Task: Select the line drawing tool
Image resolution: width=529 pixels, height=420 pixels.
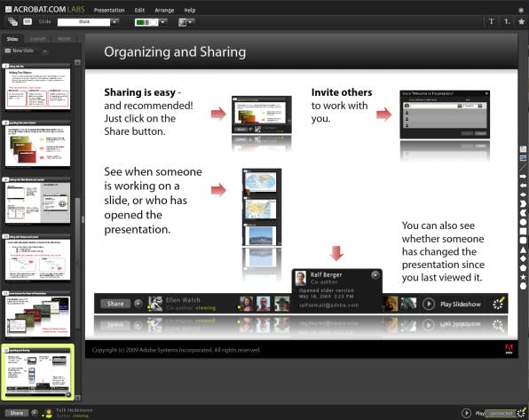Action: click(524, 167)
